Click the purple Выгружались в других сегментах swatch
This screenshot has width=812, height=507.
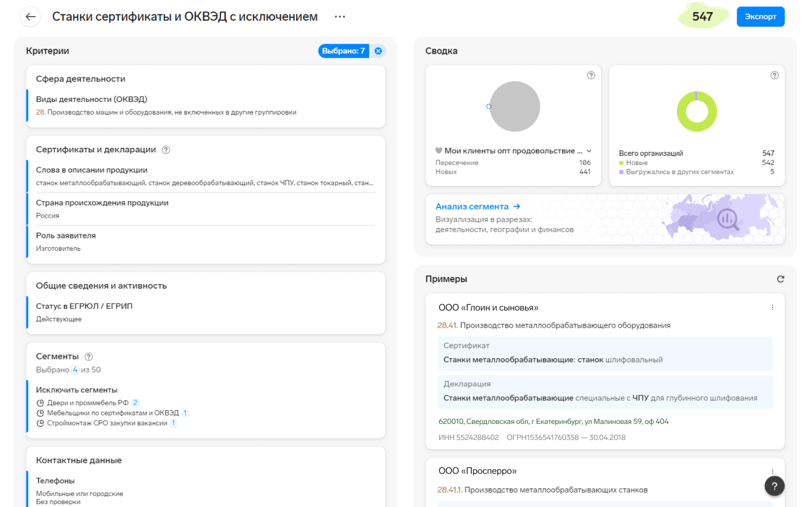(621, 172)
